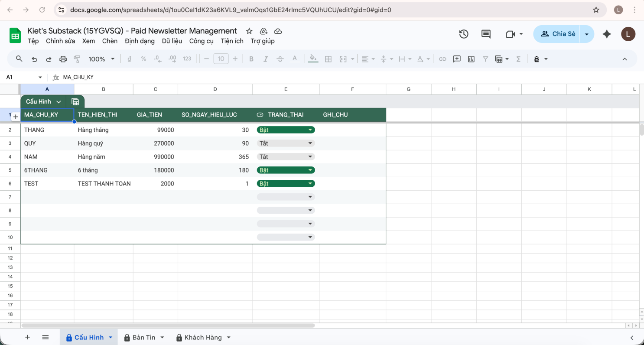Click the functions sigma icon

518,59
